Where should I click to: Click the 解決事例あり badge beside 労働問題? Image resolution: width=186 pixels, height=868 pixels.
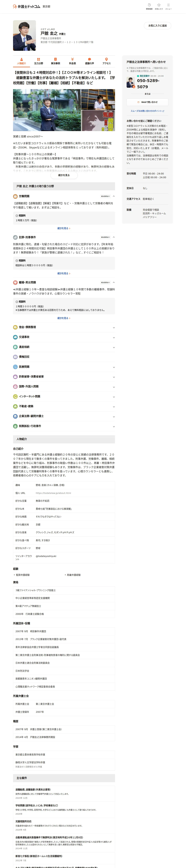coord(105,196)
